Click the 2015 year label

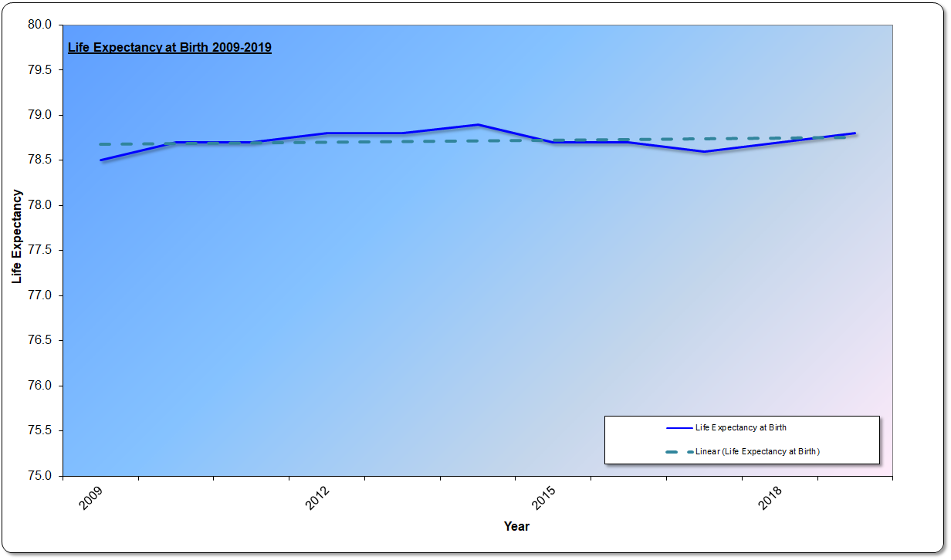544,498
